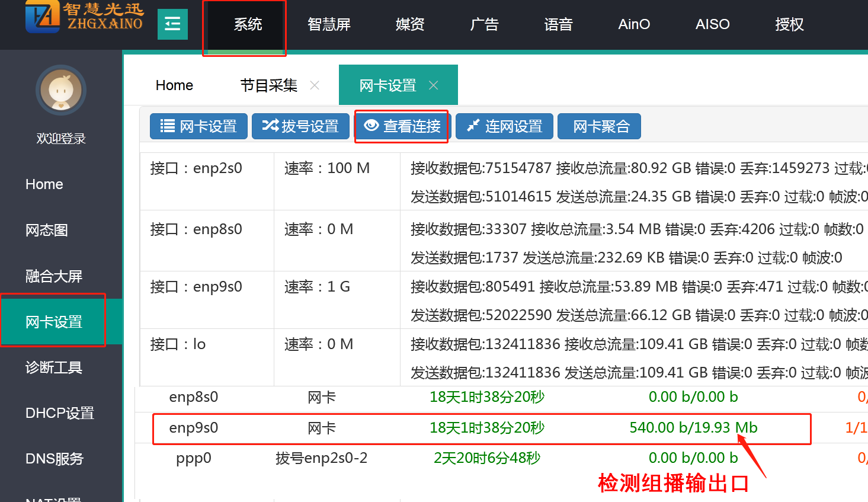Click the user avatar picture
The image size is (868, 502).
(x=61, y=91)
